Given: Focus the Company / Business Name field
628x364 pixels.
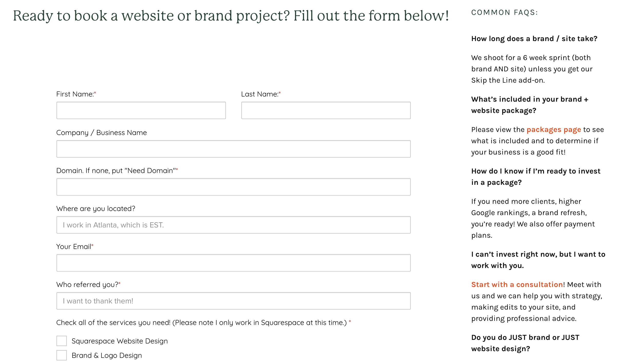Looking at the screenshot, I should (x=233, y=149).
